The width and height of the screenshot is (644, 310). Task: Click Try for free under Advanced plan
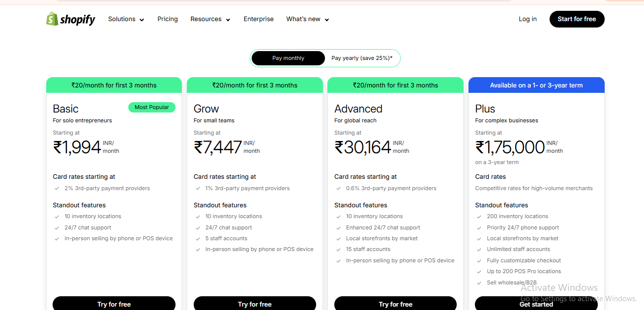(x=395, y=304)
